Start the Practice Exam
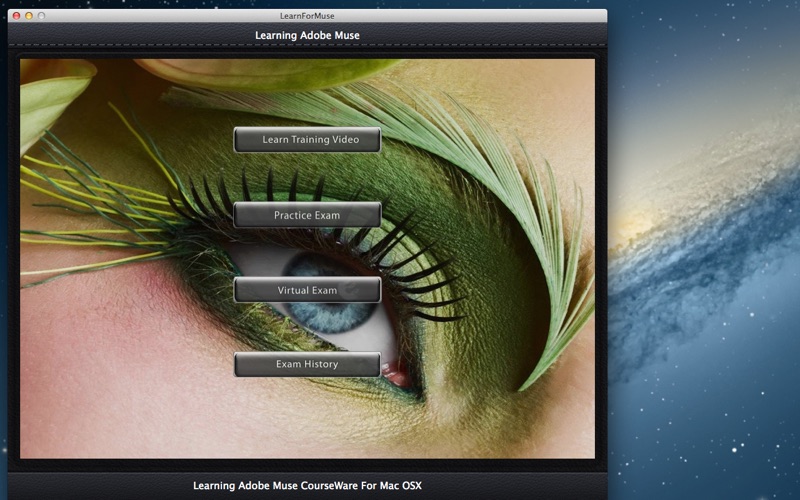800x500 pixels. 307,215
